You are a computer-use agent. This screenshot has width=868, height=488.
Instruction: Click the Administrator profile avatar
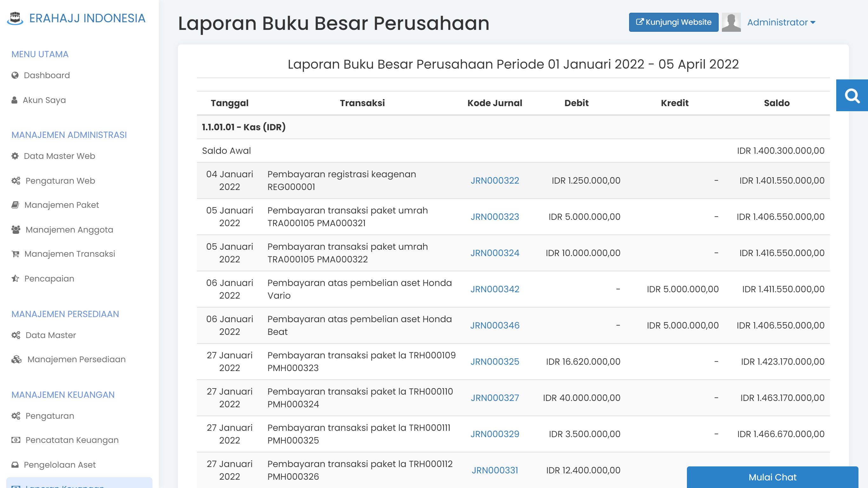(731, 22)
